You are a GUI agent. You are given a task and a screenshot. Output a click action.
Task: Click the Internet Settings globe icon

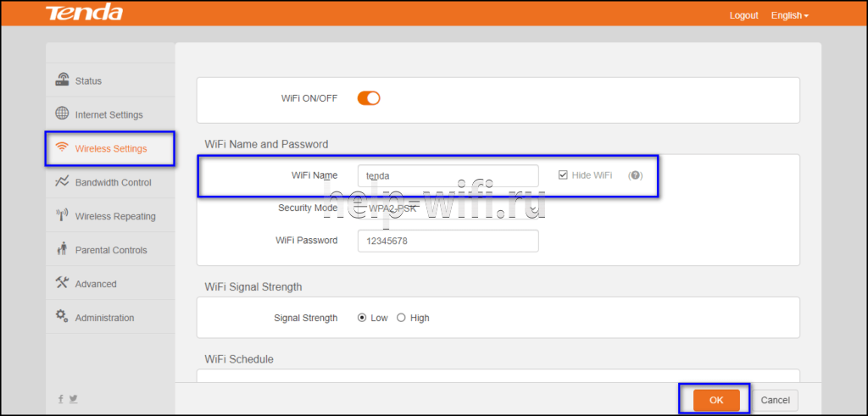62,114
